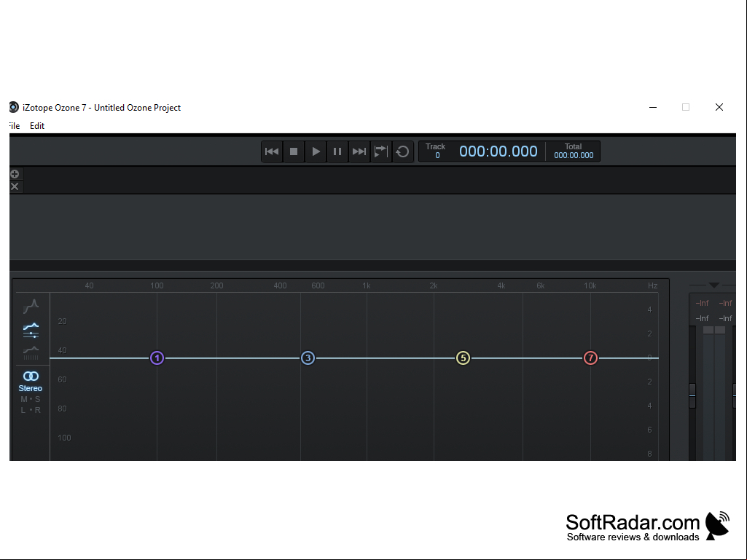
Task: Click the red right-channel peak -Inf readout
Action: pyautogui.click(x=725, y=303)
